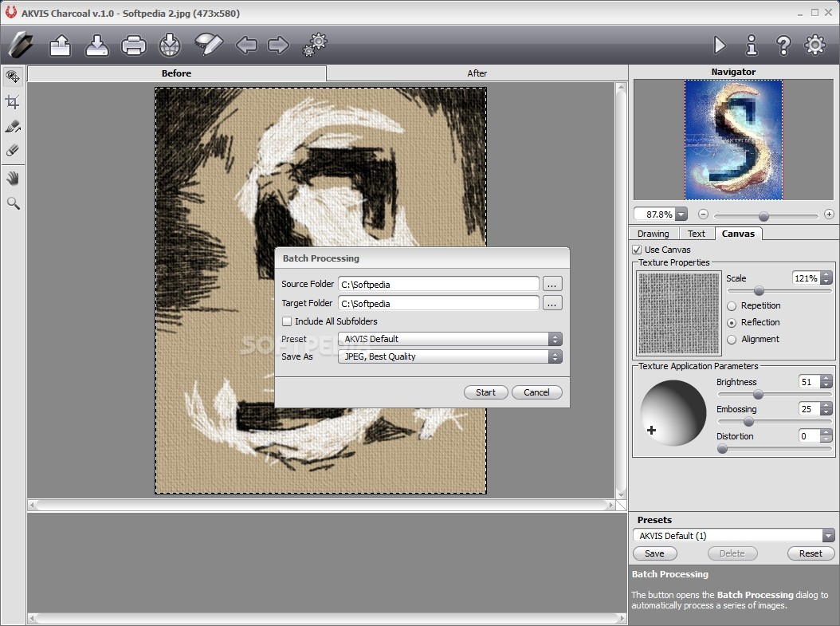Select the Stroke Direction pencil tool
This screenshot has width=840, height=626.
[x=13, y=127]
